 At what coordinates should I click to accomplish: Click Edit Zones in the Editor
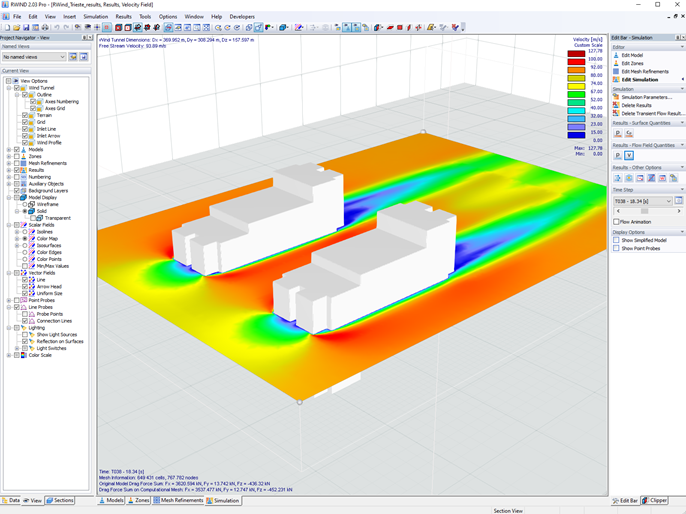[632, 63]
